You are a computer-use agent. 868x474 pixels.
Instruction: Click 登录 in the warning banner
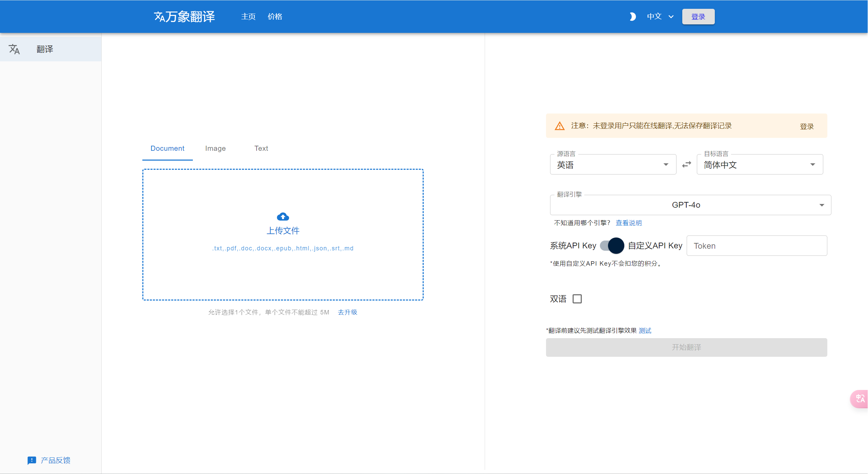807,126
